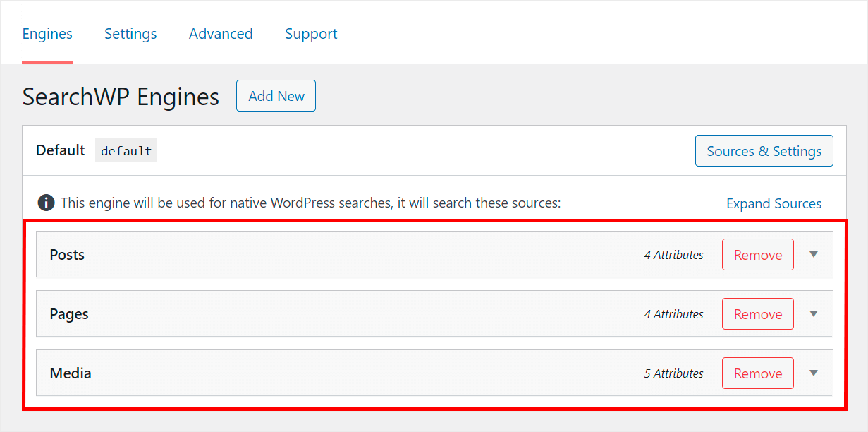
Task: Click the info icon beside engine note
Action: pos(46,203)
